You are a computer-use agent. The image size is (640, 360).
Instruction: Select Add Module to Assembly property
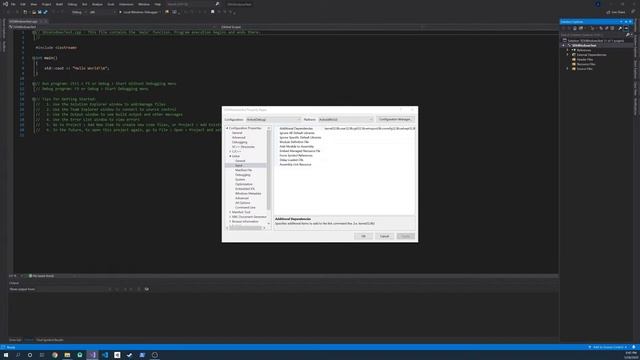pos(297,147)
